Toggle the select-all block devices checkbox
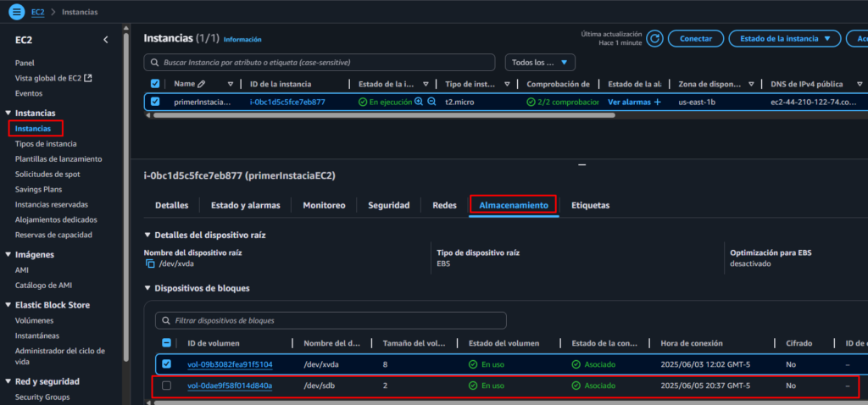The height and width of the screenshot is (405, 868). [167, 343]
